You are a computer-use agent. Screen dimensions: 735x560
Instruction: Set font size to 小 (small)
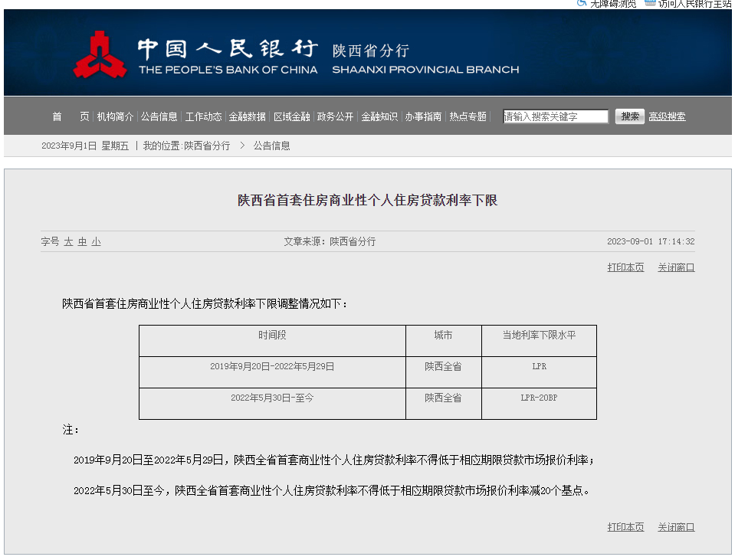(x=96, y=242)
